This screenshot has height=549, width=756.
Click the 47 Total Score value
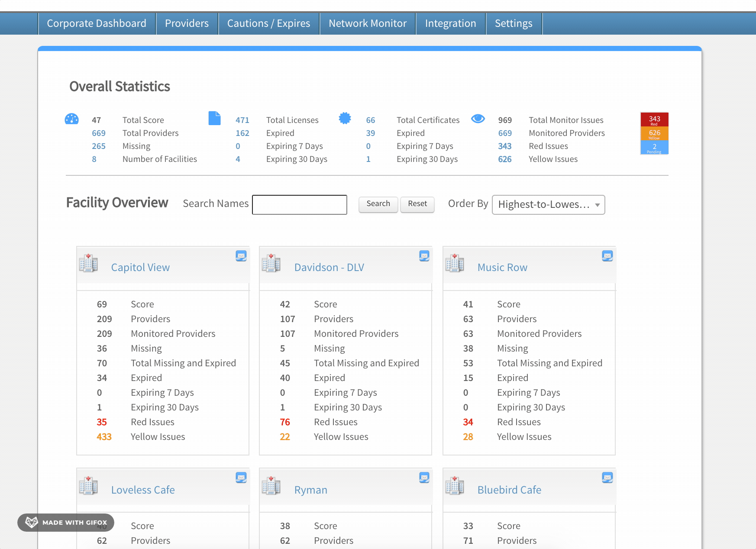(96, 120)
